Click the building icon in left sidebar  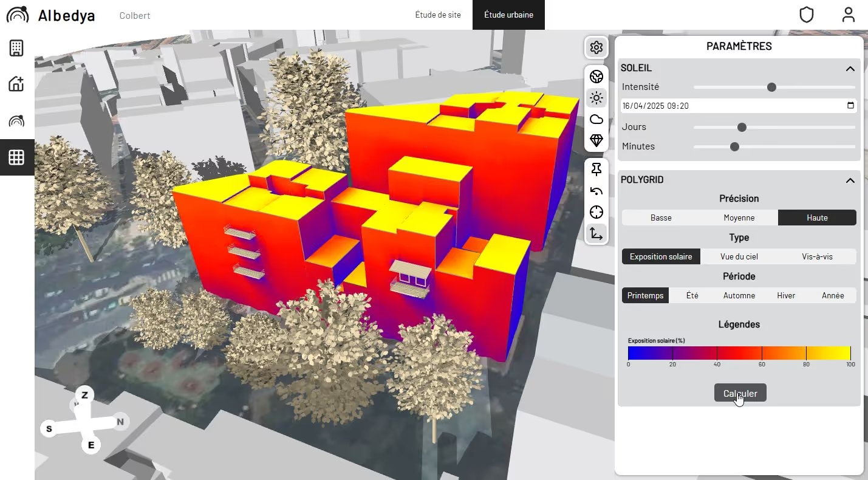pos(16,48)
